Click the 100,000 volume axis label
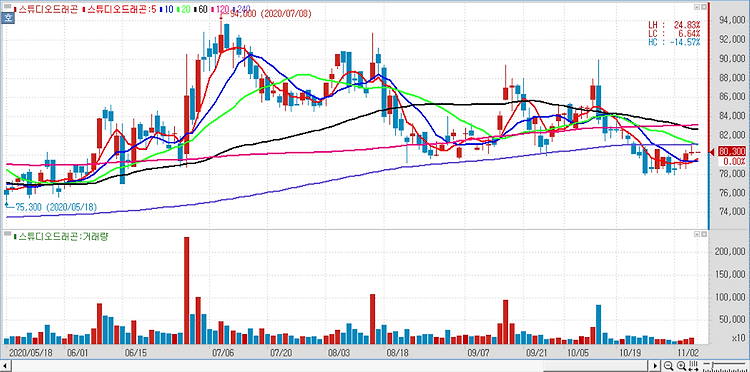 pyautogui.click(x=730, y=297)
